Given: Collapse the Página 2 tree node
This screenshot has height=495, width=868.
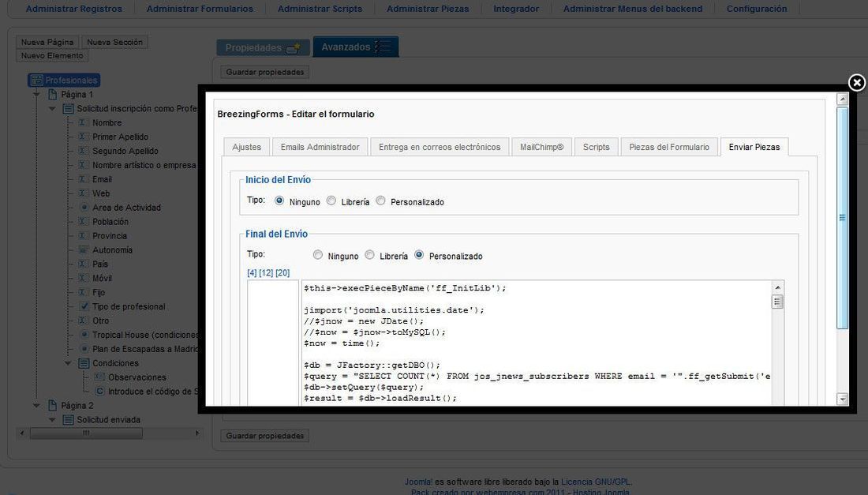Looking at the screenshot, I should [x=36, y=405].
